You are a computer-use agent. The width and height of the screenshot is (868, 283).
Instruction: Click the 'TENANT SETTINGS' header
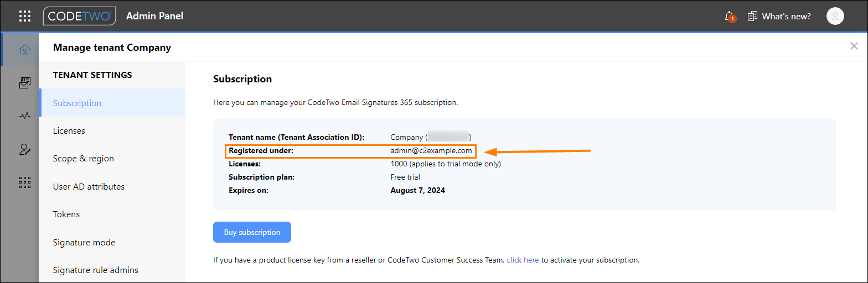92,75
